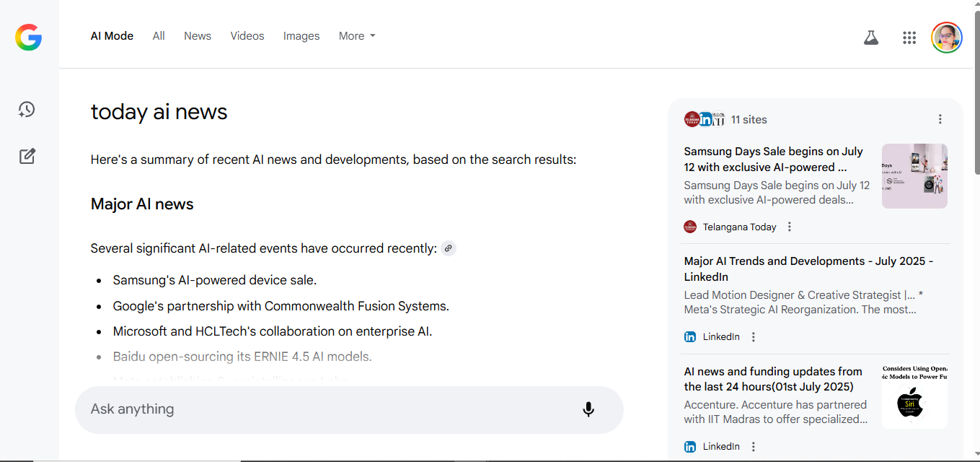Click LinkedIn source name under AI news and funding
Screen dimensions: 980x462
click(721, 447)
